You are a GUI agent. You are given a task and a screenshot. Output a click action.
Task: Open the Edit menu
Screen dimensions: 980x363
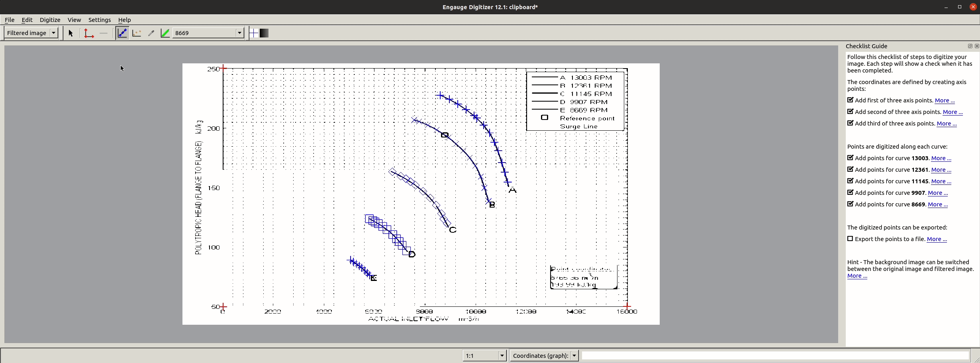click(27, 20)
